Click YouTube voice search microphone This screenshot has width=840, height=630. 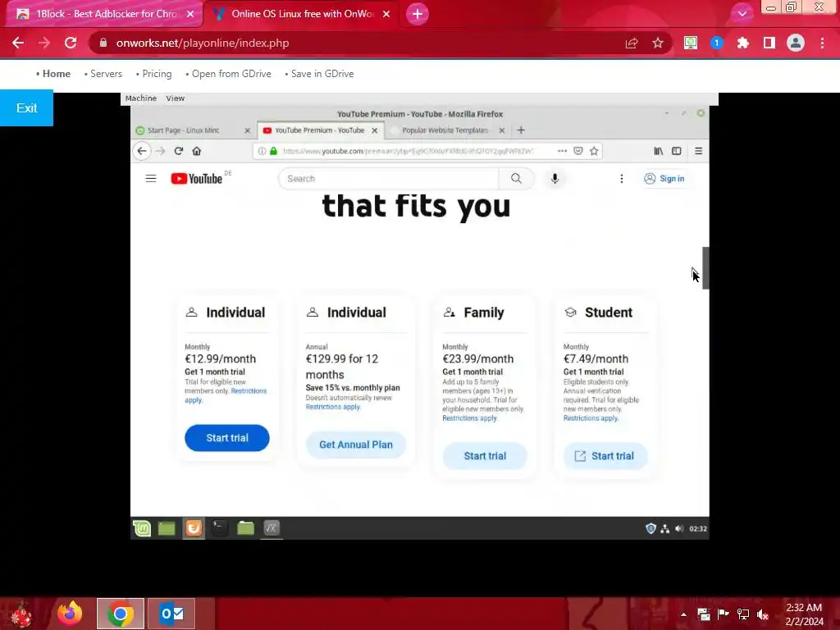(555, 178)
